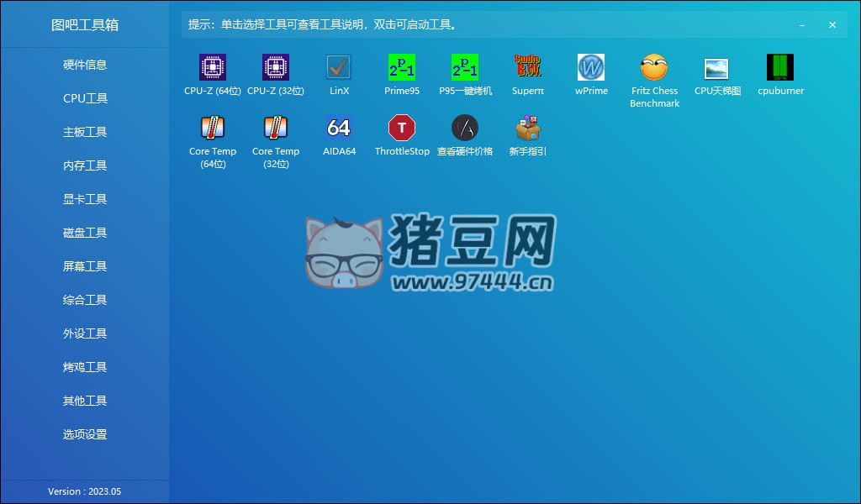861x504 pixels.
Task: Open 选项设置 in the sidebar
Action: tap(85, 434)
